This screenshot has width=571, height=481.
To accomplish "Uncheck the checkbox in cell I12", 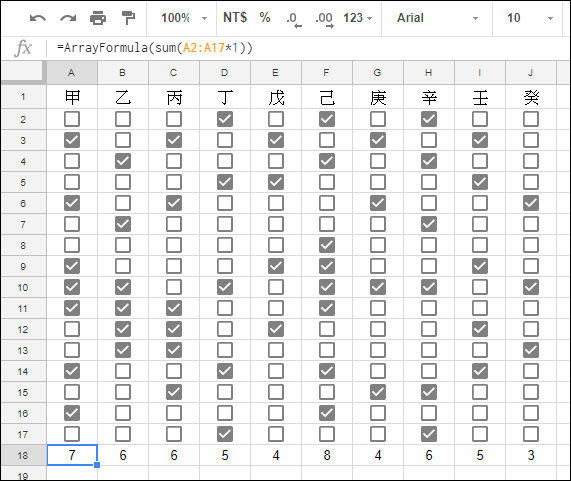I will [480, 329].
